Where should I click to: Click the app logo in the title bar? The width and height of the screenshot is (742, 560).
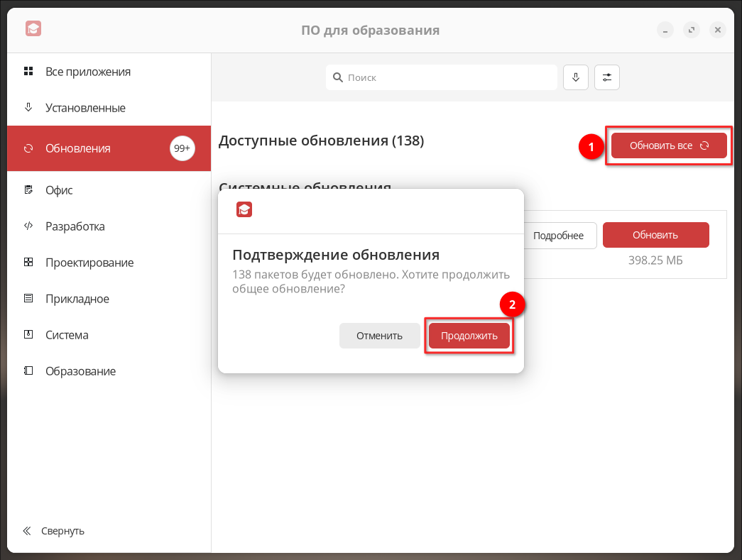[x=33, y=29]
